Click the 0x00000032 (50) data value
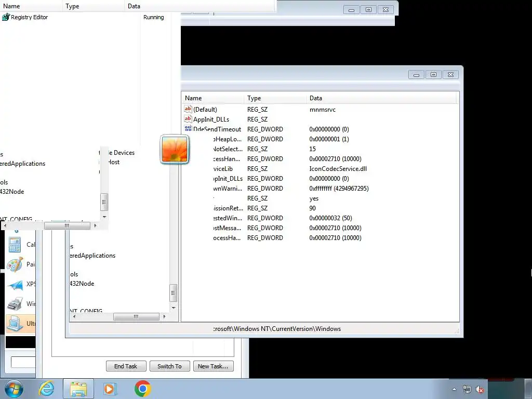The height and width of the screenshot is (399, 532). coord(330,218)
